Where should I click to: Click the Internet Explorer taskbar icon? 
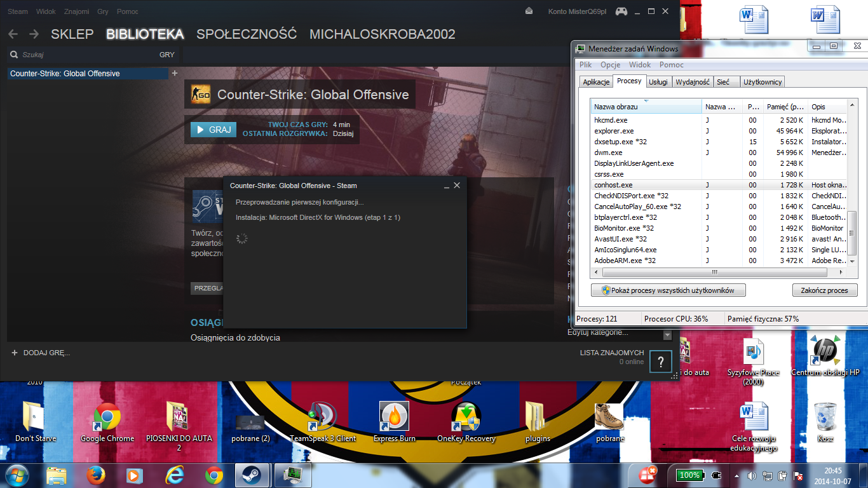pos(174,475)
